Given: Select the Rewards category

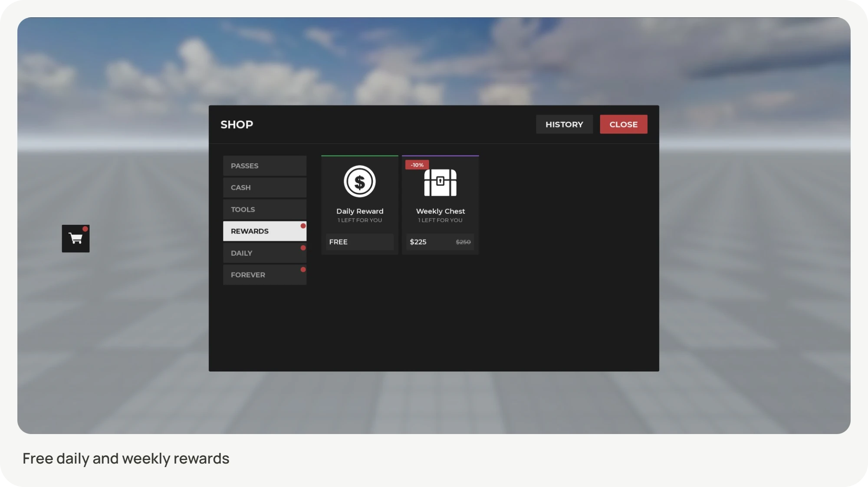Looking at the screenshot, I should (265, 231).
